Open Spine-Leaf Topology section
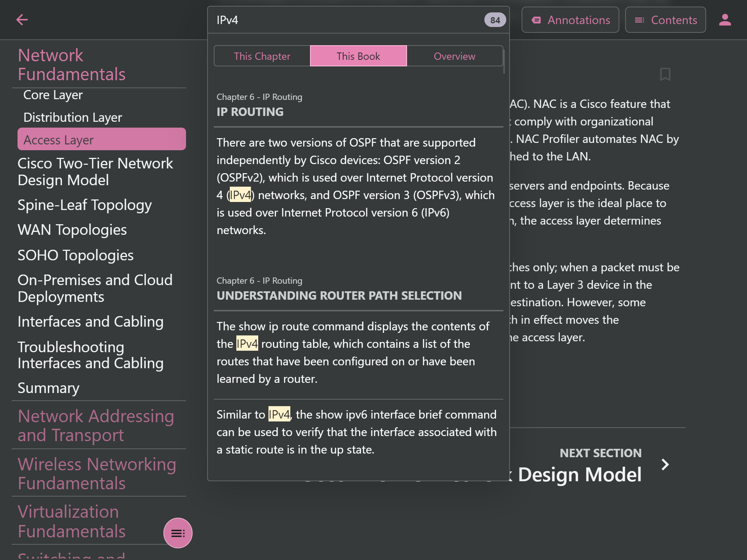Image resolution: width=747 pixels, height=560 pixels. (85, 205)
